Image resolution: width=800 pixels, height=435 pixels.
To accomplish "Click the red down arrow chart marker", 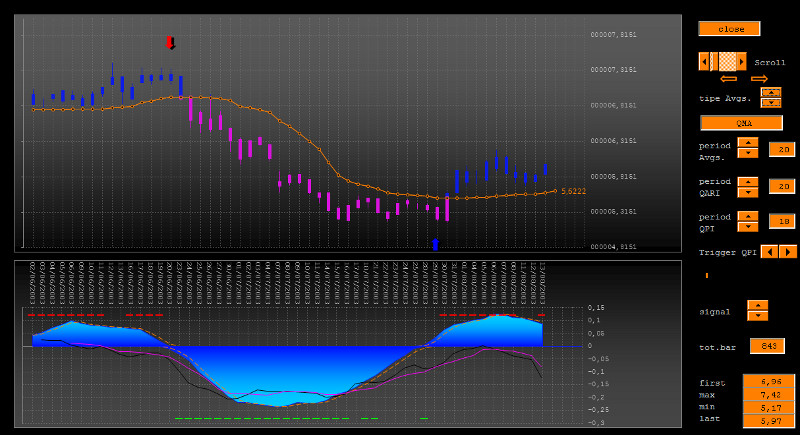I will (x=170, y=43).
